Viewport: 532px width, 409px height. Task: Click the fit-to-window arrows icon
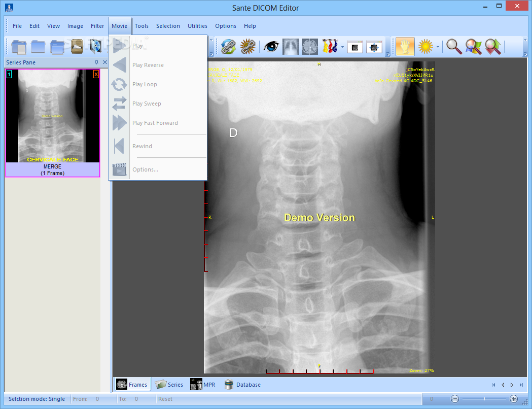click(374, 47)
